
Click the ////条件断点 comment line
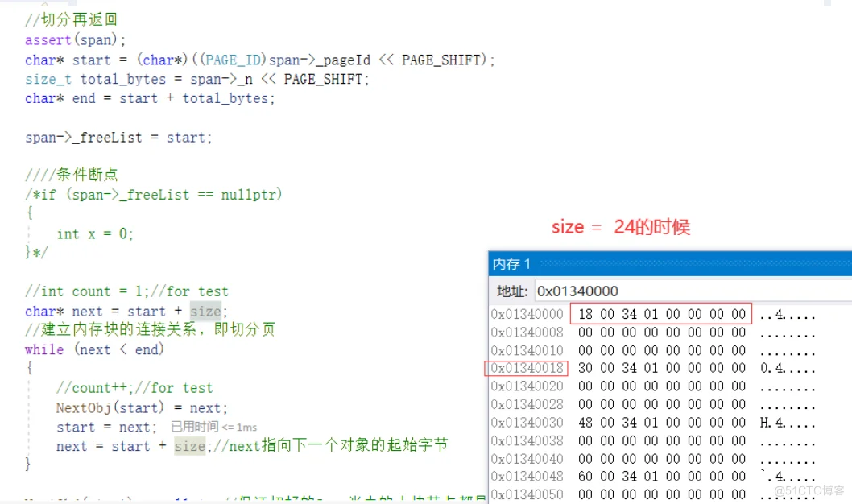coord(71,175)
